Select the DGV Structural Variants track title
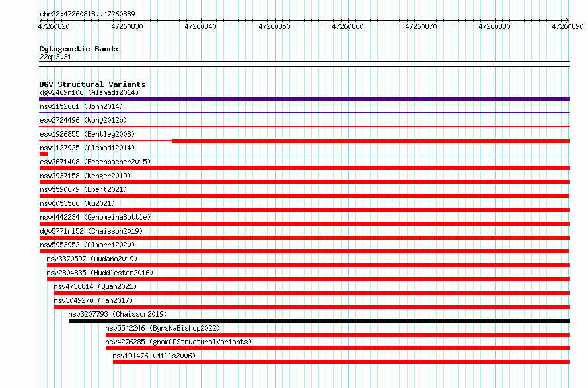Image resolution: width=588 pixels, height=388 pixels. [x=92, y=84]
